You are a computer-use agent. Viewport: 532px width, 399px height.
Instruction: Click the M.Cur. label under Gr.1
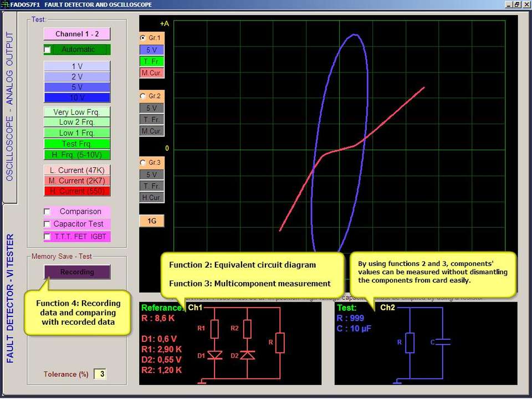(x=151, y=73)
